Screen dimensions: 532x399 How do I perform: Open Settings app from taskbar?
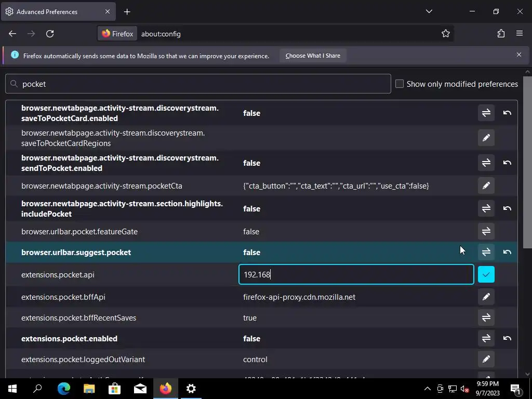click(x=191, y=389)
